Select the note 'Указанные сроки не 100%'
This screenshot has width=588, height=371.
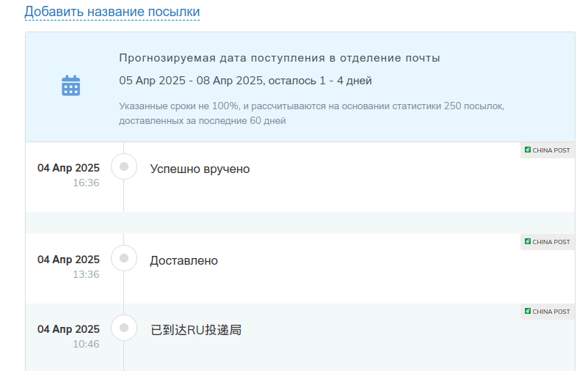point(179,106)
